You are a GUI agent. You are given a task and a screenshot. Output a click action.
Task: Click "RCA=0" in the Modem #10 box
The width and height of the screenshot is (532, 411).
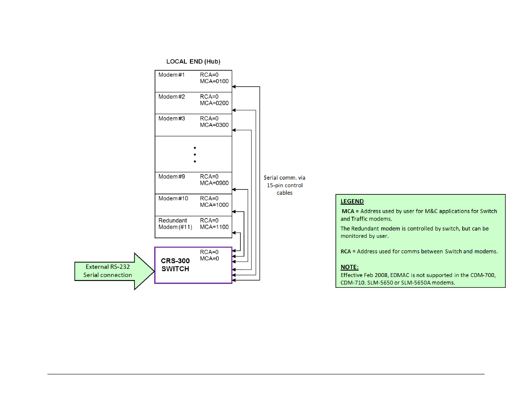pos(209,199)
